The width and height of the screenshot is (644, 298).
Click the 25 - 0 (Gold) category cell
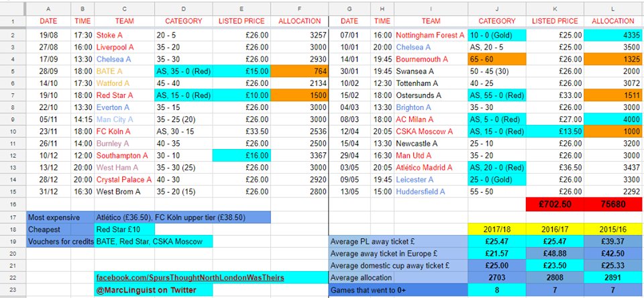497,180
